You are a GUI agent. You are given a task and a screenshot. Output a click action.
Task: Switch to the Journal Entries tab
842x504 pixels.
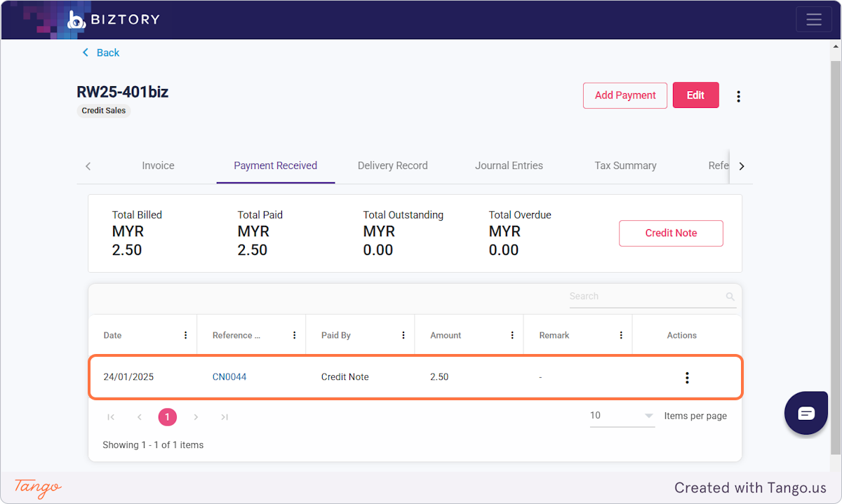[509, 165]
